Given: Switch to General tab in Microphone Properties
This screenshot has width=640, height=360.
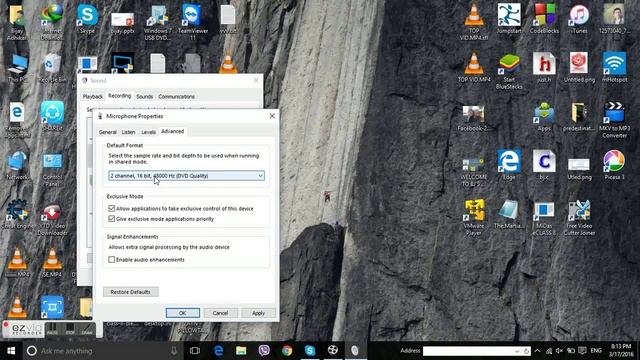Looking at the screenshot, I should point(108,132).
